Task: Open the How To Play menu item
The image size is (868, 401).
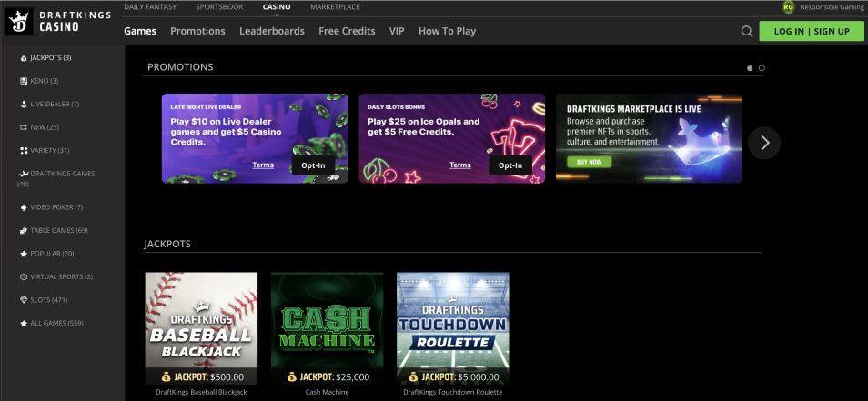Action: tap(448, 31)
